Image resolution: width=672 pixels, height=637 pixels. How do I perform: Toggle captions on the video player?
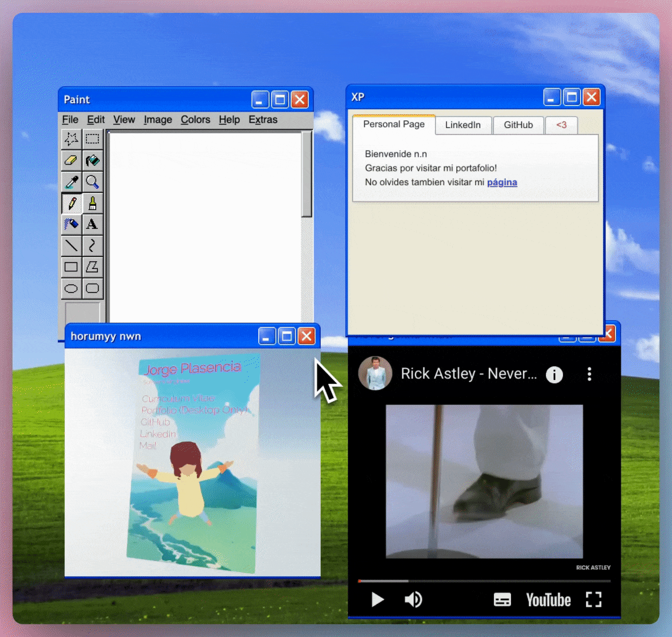point(502,599)
